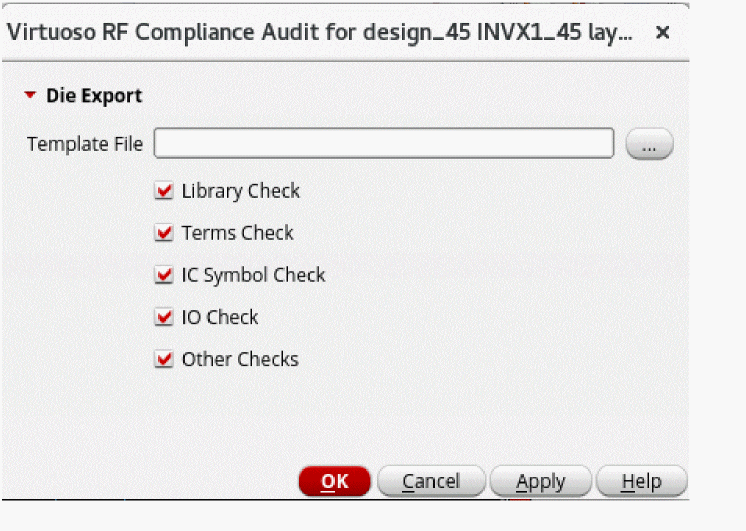Disable the IC Symbol Check checkbox
746x531 pixels.
(x=164, y=275)
